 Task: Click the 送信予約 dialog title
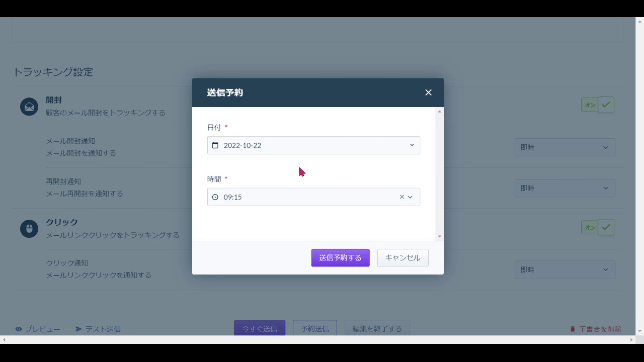pos(225,93)
